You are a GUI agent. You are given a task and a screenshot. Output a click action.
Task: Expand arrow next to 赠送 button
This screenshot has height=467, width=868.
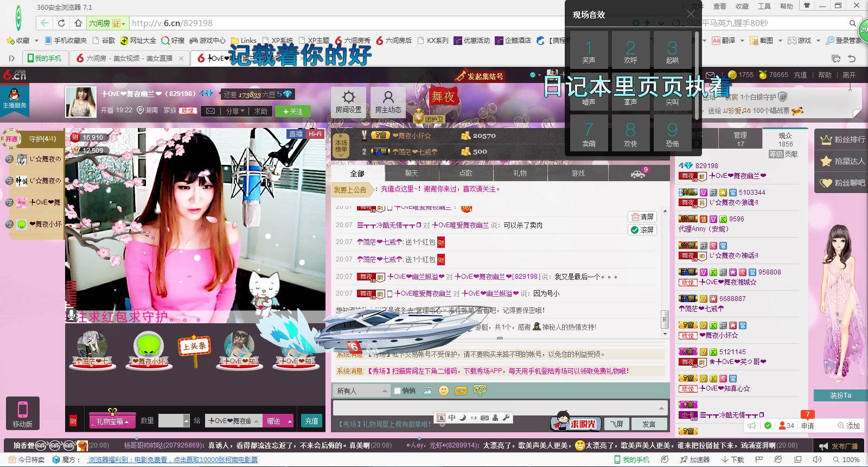coord(290,421)
